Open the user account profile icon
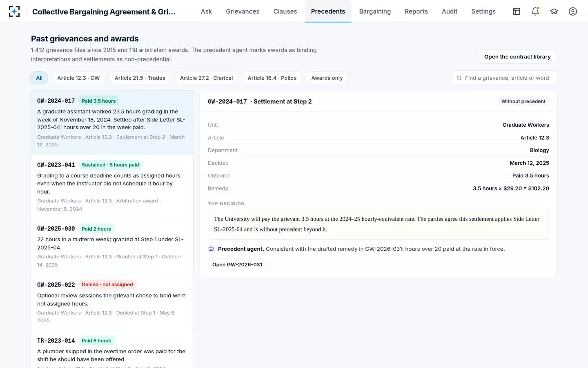Viewport: 588px width, 368px height. pyautogui.click(x=573, y=11)
